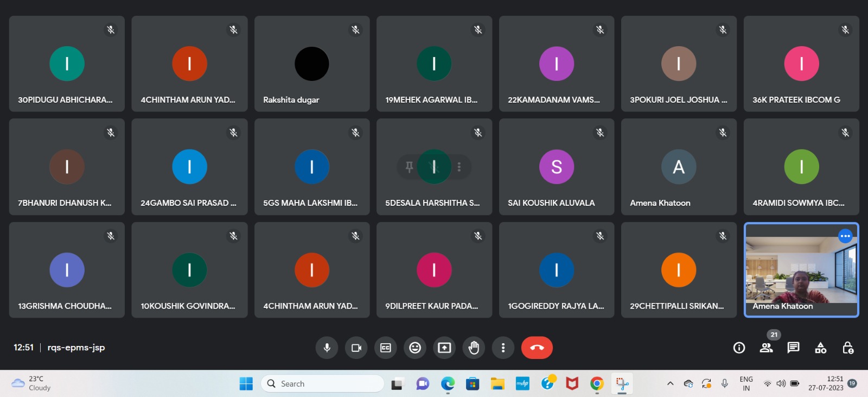Click the Present now screen share icon
868x397 pixels.
pyautogui.click(x=444, y=348)
